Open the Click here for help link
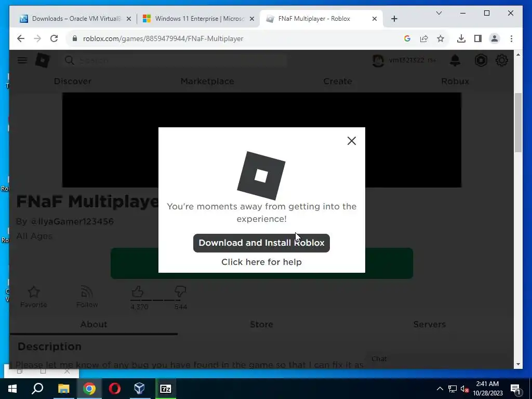The height and width of the screenshot is (399, 532). [x=261, y=262]
